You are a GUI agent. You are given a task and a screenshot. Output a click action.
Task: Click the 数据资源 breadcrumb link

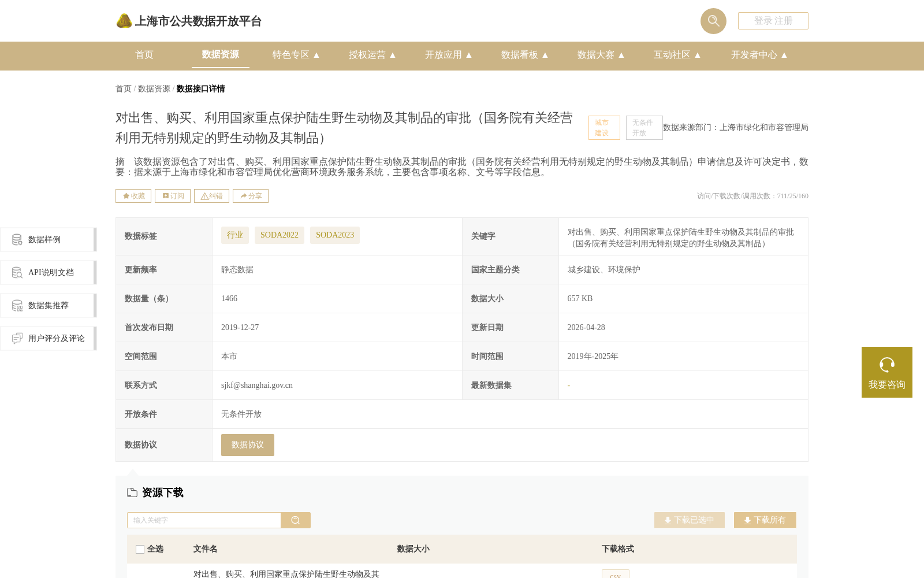pyautogui.click(x=154, y=88)
